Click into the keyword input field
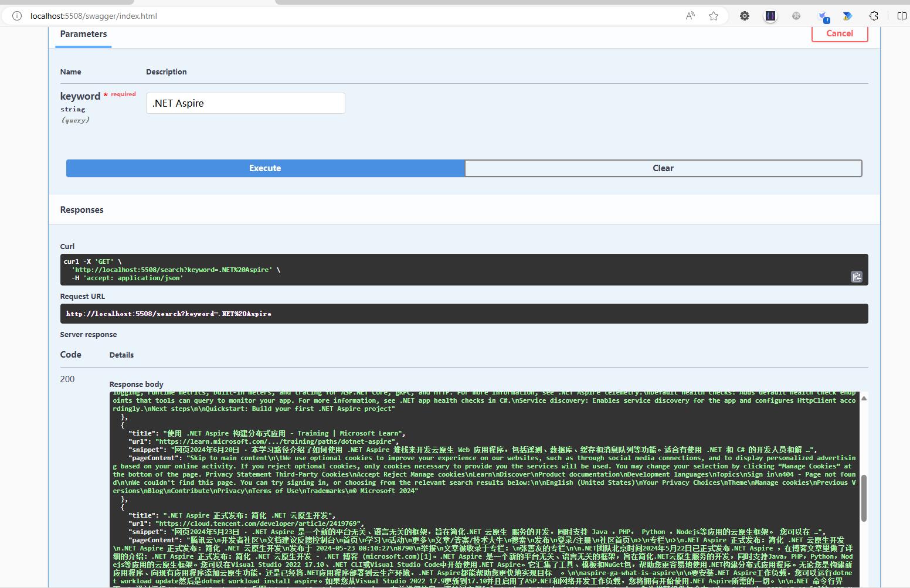This screenshot has width=910, height=588. [246, 103]
